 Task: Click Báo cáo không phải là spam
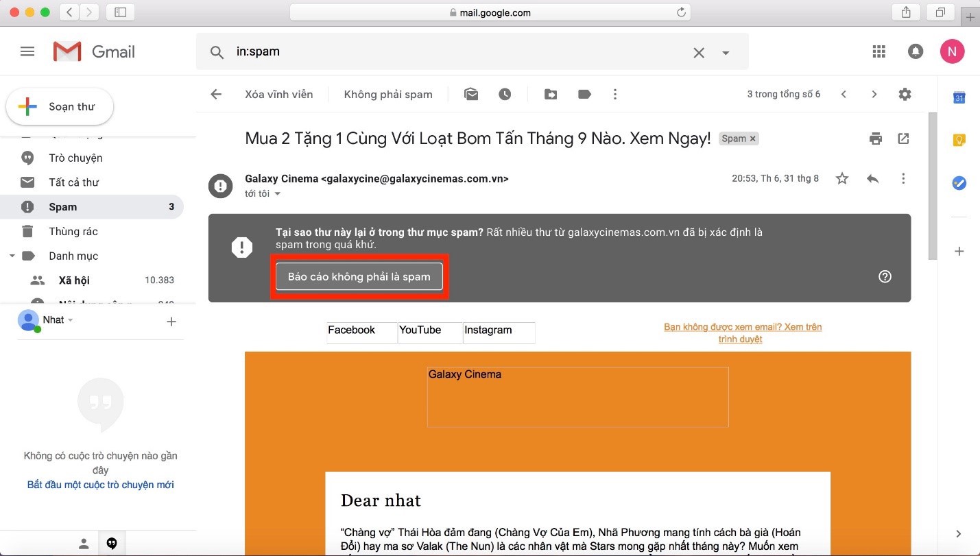pos(359,277)
